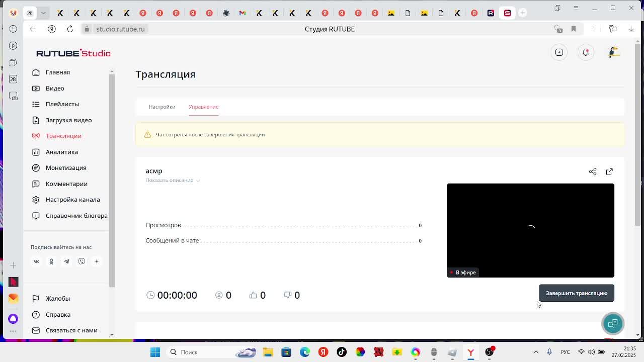
Task: Expand the stream description
Action: point(173,180)
